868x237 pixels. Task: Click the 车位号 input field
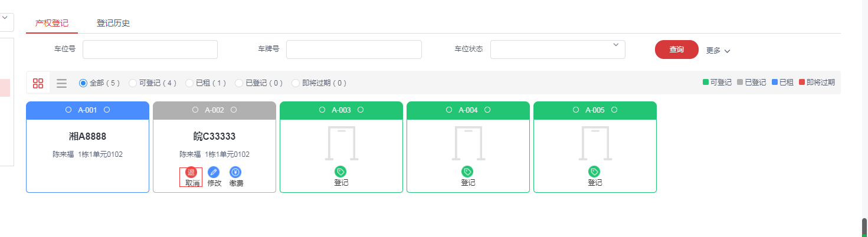pyautogui.click(x=150, y=50)
